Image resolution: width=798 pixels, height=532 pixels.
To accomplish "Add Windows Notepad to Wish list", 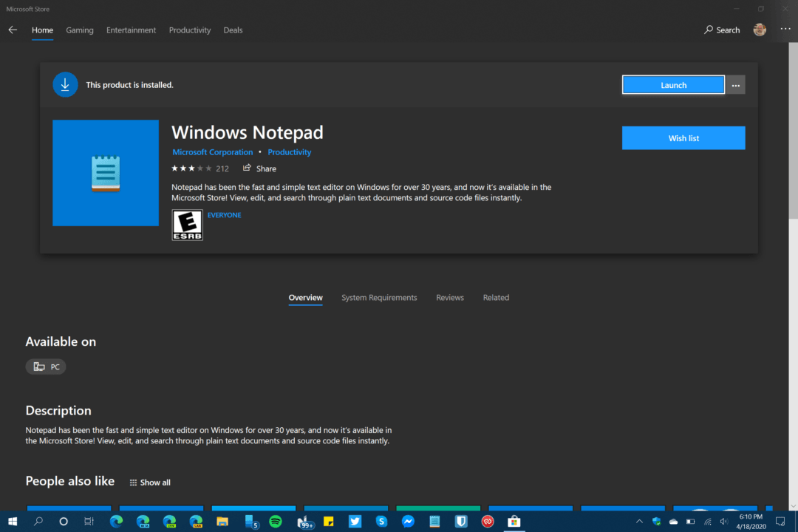I will [x=683, y=138].
